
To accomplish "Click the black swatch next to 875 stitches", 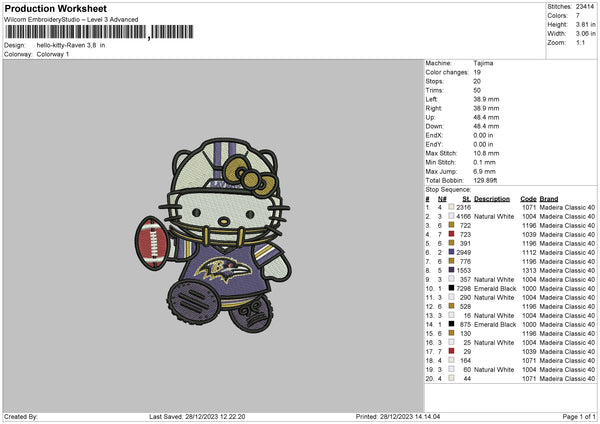I will [451, 324].
